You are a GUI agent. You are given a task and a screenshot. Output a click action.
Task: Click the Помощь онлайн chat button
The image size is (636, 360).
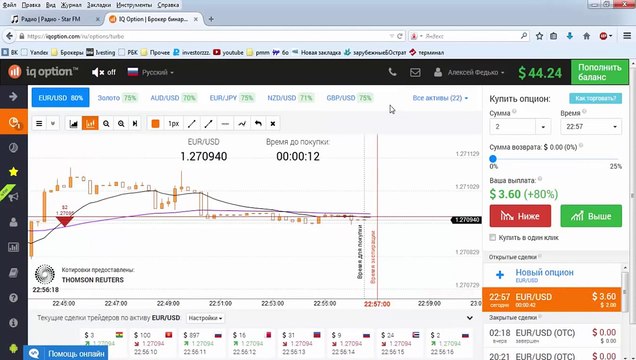[x=67, y=354]
